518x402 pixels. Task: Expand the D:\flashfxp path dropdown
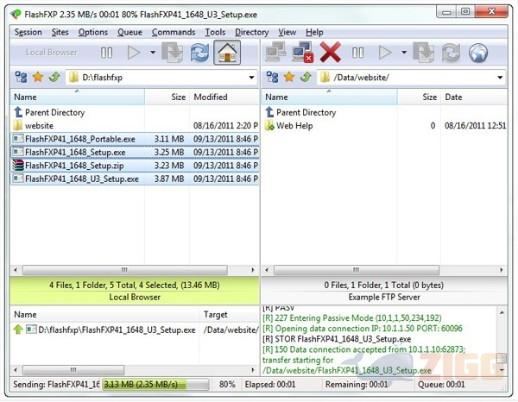[x=252, y=78]
